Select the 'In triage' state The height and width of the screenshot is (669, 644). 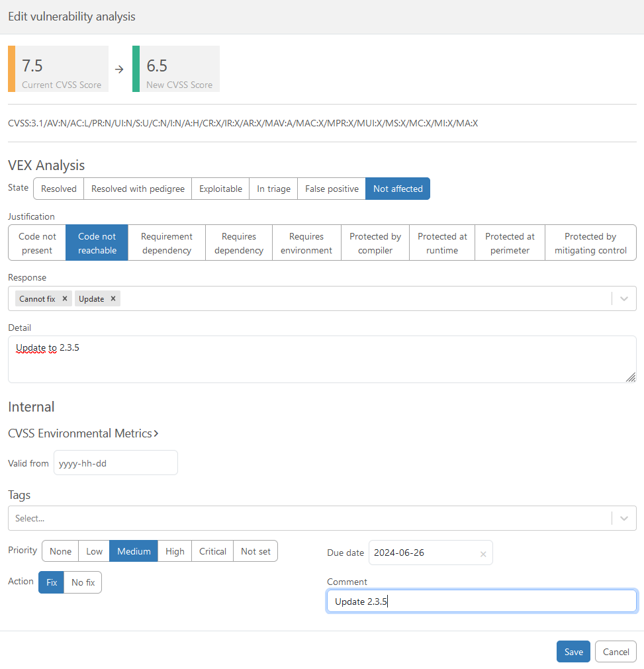click(x=273, y=189)
